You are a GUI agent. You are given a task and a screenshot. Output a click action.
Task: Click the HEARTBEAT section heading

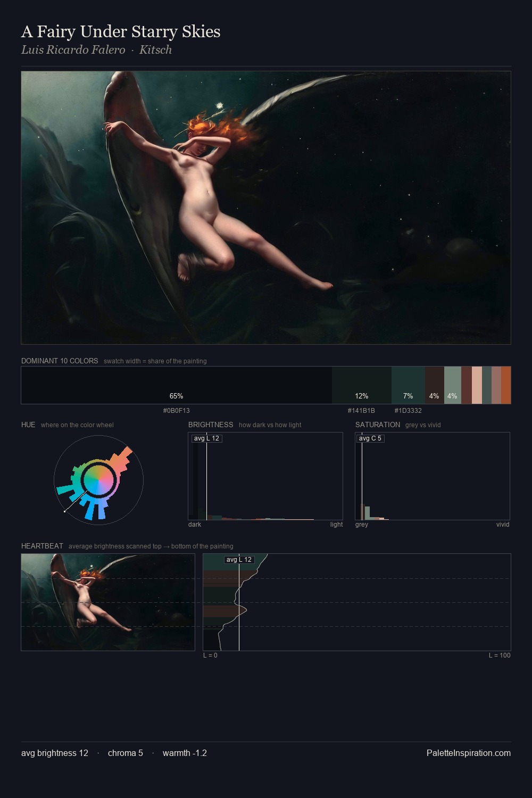[42, 546]
